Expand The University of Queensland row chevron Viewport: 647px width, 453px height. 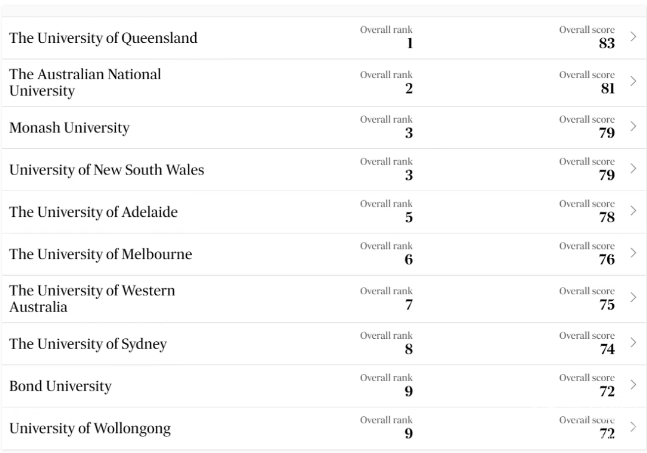coord(633,37)
